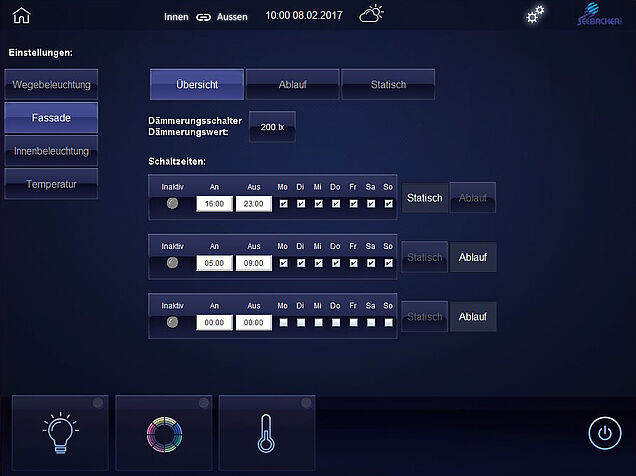
Task: Click the Innen-Aussen link icon
Action: click(x=204, y=17)
